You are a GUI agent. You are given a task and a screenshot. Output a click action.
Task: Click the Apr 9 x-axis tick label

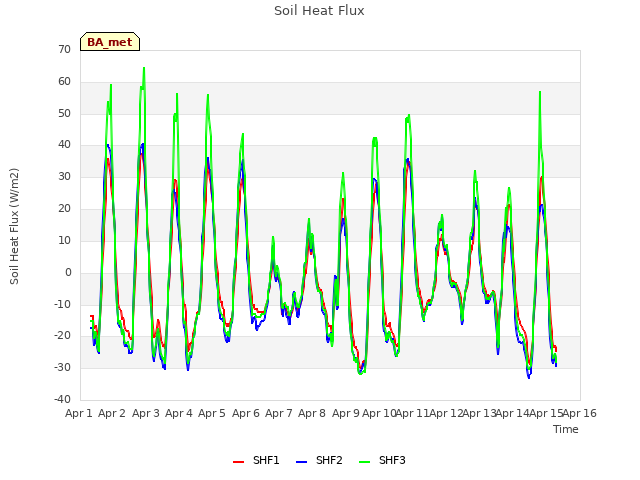(x=346, y=413)
